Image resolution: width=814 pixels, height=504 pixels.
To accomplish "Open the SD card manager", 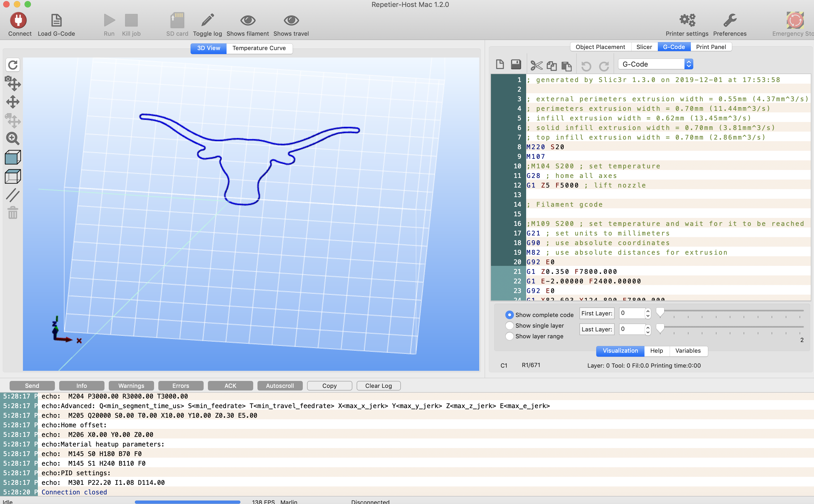I will click(x=177, y=20).
